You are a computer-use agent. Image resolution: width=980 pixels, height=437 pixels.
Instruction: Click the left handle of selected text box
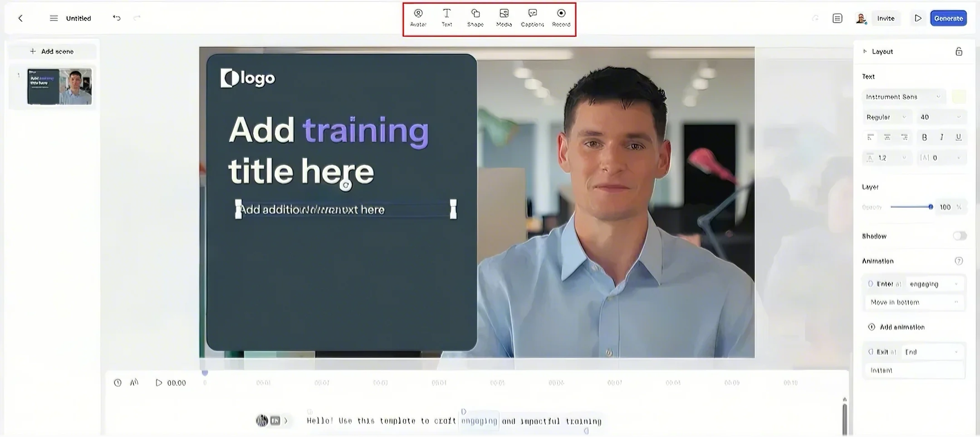tap(238, 209)
